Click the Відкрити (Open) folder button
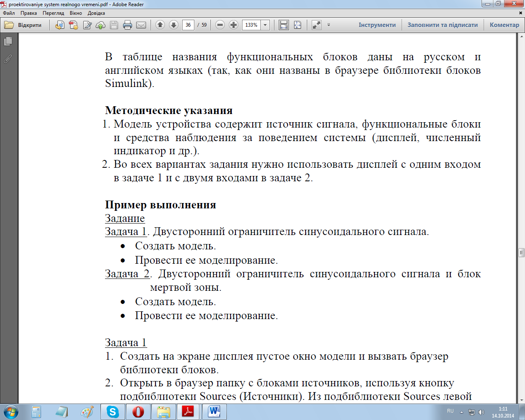This screenshot has height=420, width=525. pos(23,25)
